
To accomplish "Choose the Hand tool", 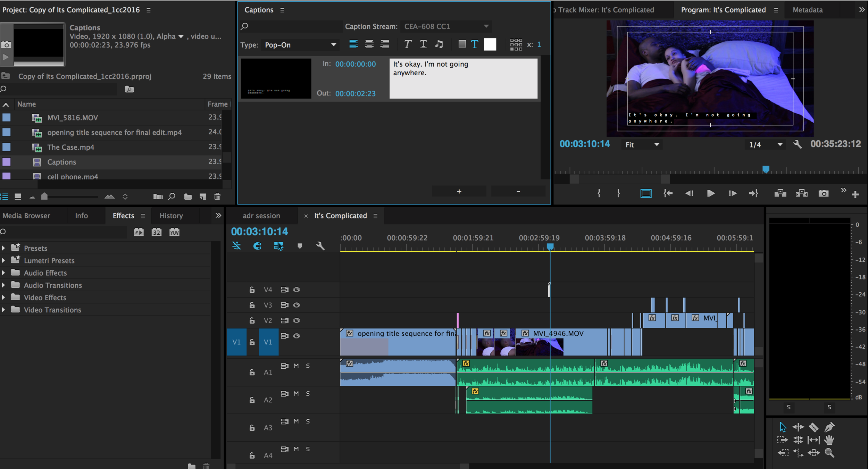I will coord(829,440).
